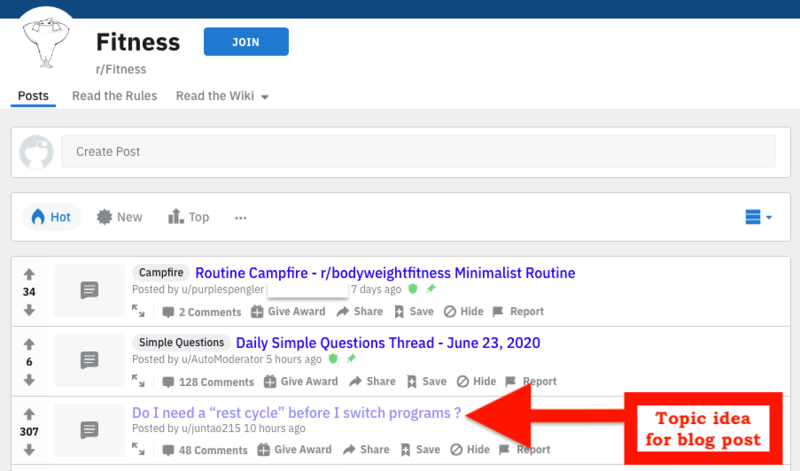Open the card view layout dropdown
Image resolution: width=800 pixels, height=471 pixels.
[758, 217]
